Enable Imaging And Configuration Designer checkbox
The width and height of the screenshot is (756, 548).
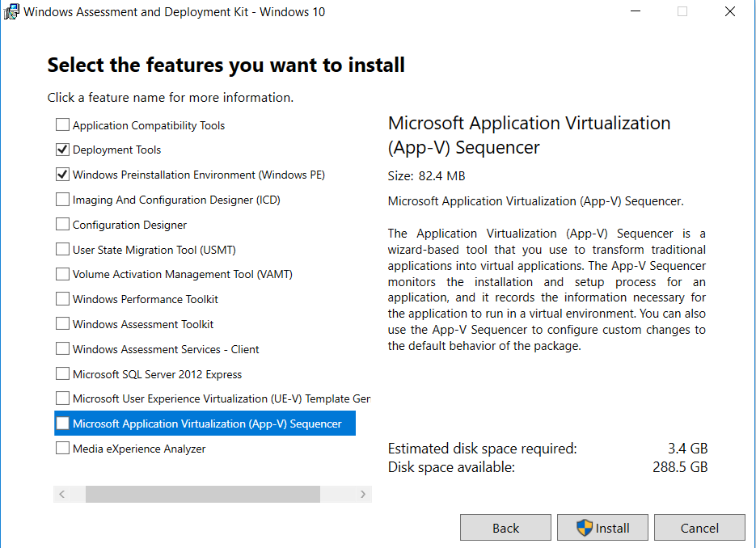coord(62,200)
